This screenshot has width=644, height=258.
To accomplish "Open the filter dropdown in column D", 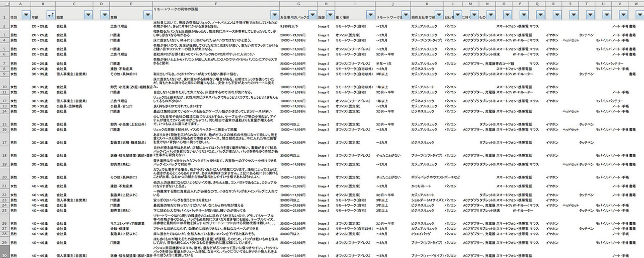I will (x=104, y=15).
